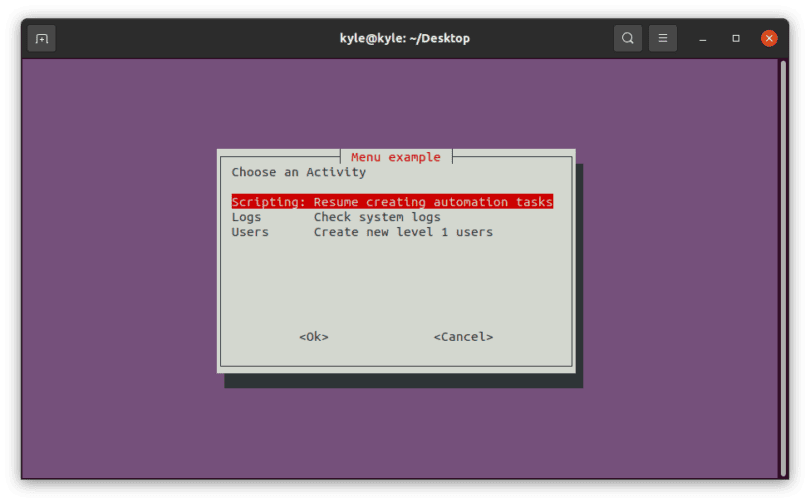The image size is (810, 503).
Task: Click the 'Menu example' dialog title
Action: click(396, 157)
